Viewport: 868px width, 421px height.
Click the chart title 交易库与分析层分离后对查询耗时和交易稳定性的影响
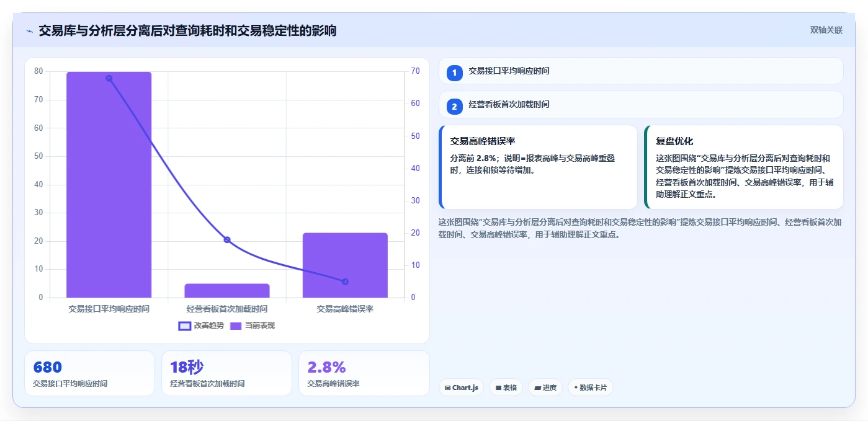tap(187, 30)
